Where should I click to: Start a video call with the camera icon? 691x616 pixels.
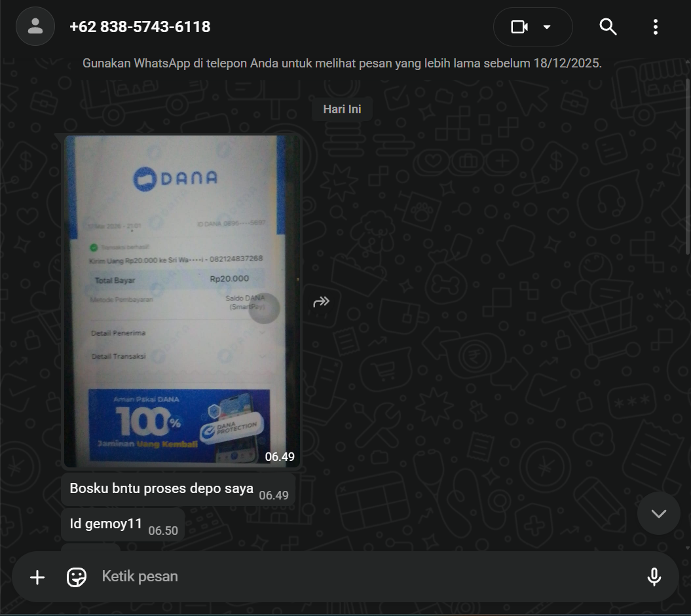[519, 27]
